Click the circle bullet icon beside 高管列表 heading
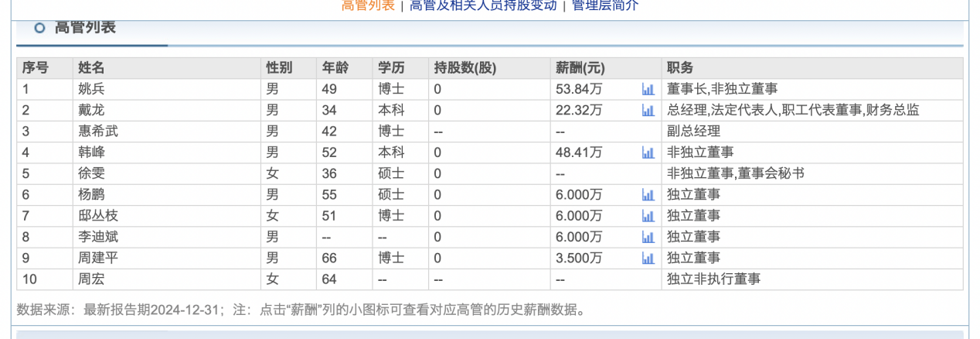This screenshot has height=339, width=980. [39, 29]
